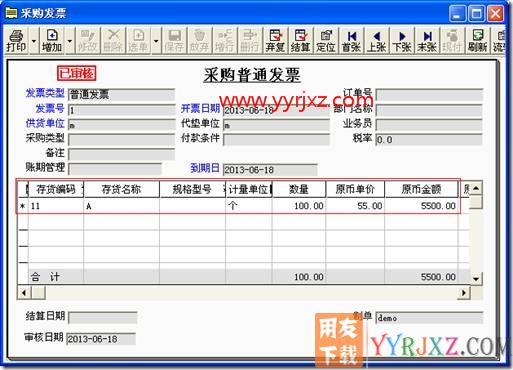
Task: Click the 税率 field showing 0.0
Action: click(429, 139)
